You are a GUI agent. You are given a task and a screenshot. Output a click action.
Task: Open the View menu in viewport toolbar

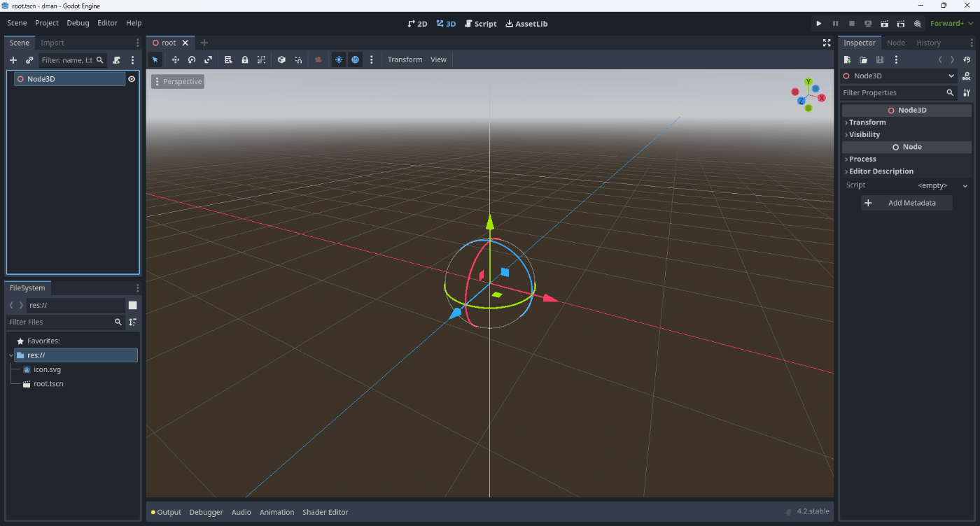coord(438,59)
